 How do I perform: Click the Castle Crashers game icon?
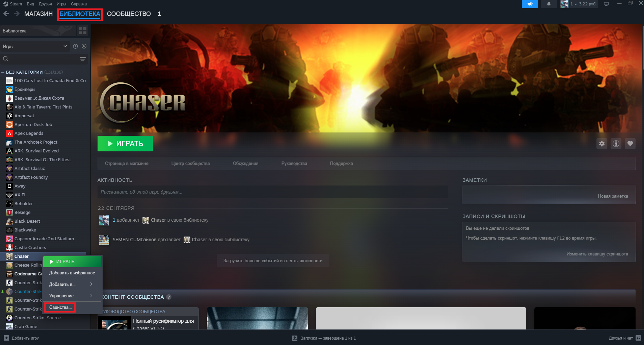(x=9, y=248)
